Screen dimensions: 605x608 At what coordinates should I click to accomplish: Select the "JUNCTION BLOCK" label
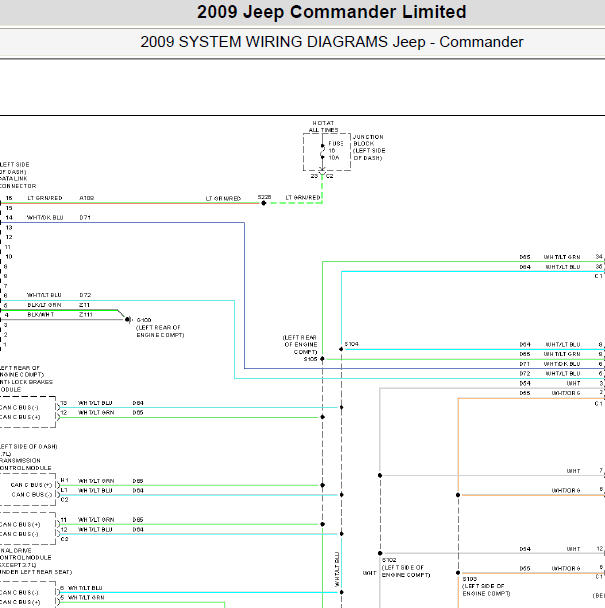[x=368, y=140]
